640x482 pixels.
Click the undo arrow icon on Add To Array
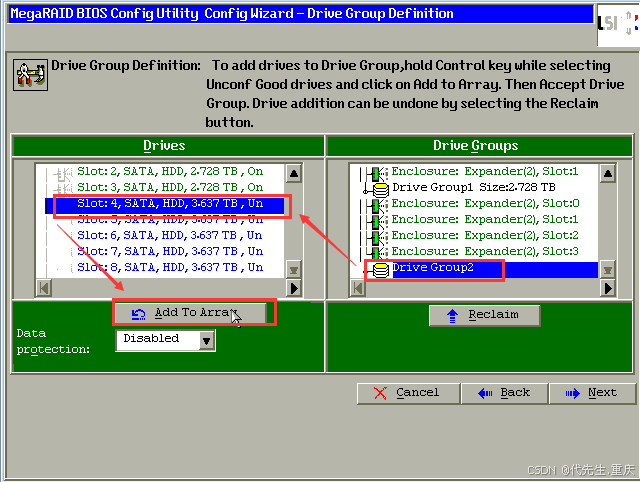point(138,313)
